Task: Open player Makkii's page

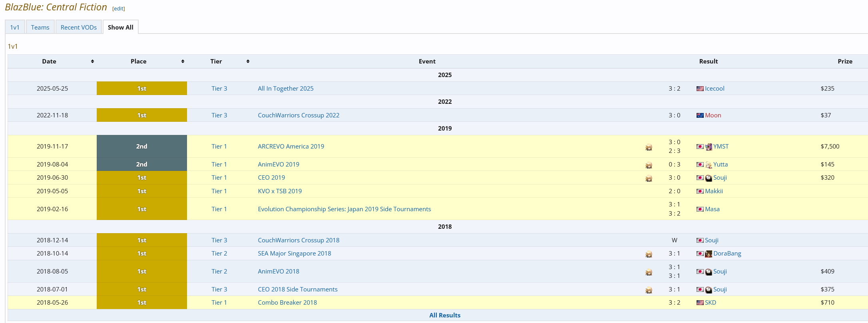Action: pos(714,191)
